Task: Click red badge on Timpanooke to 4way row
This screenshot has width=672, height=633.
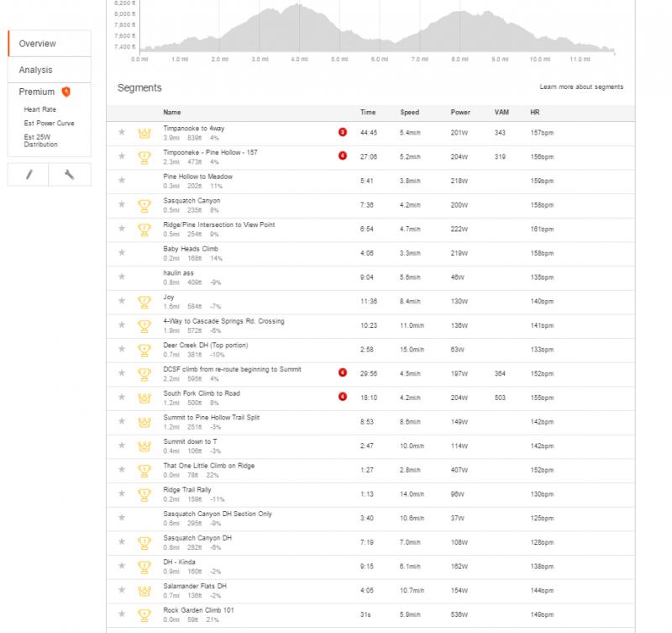Action: pyautogui.click(x=343, y=132)
